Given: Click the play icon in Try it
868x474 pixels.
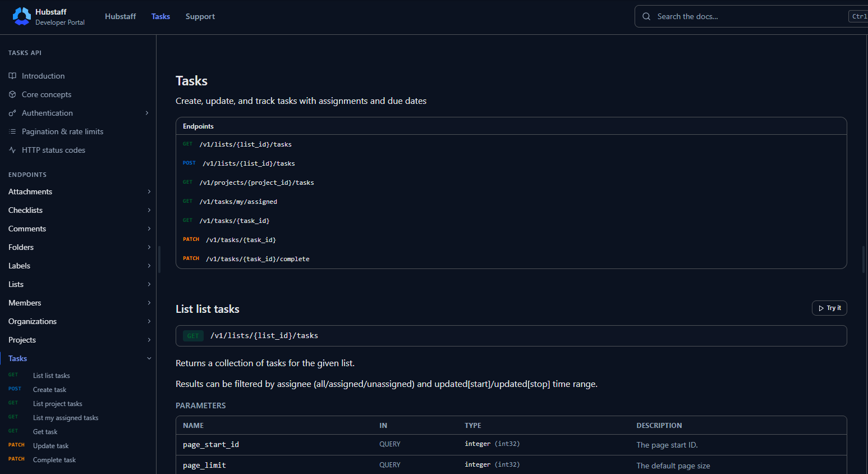Looking at the screenshot, I should [x=821, y=308].
